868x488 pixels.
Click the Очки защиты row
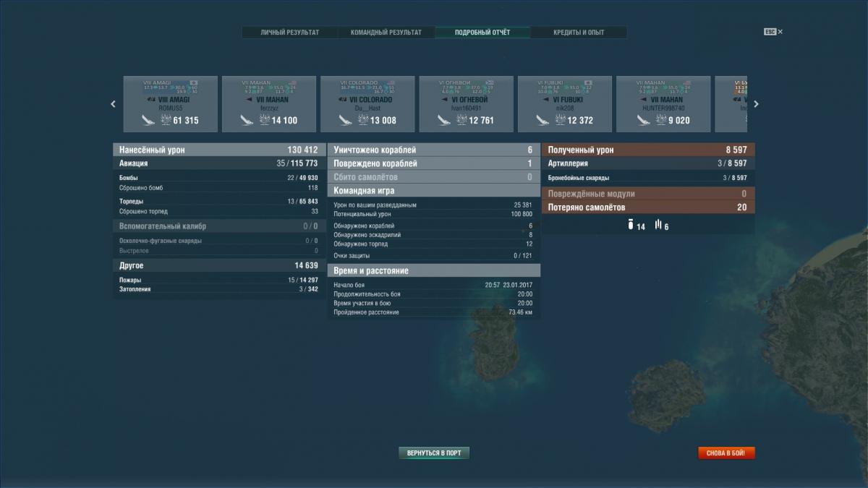click(434, 256)
